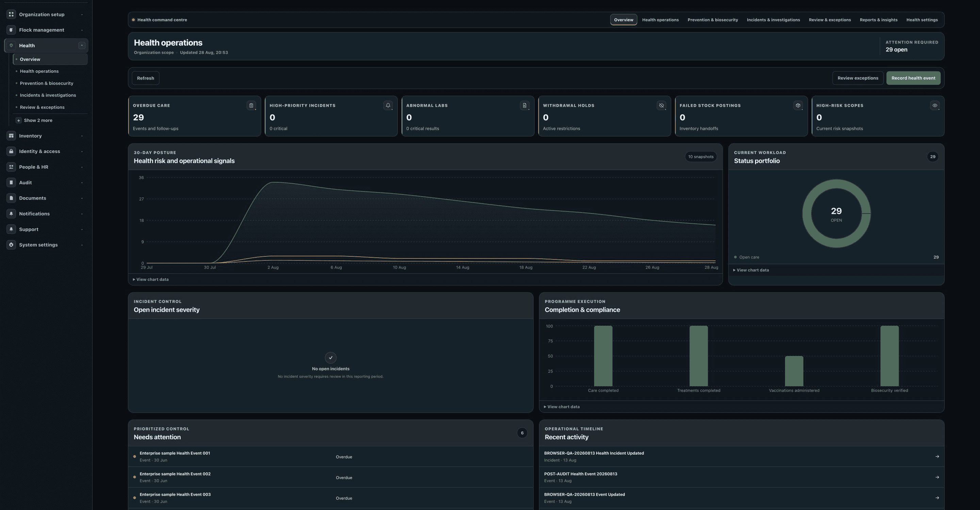Click the green donut ring in Status portfolio
980x510 pixels.
(x=806, y=214)
